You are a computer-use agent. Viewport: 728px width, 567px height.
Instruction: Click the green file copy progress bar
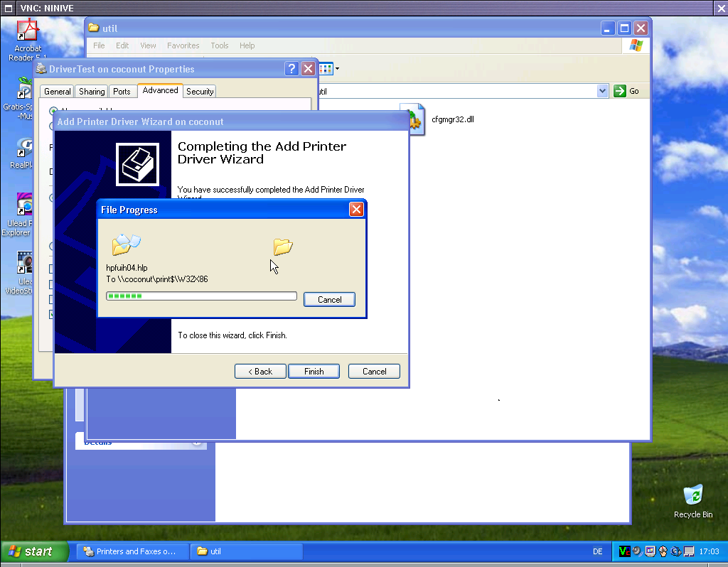click(x=201, y=296)
